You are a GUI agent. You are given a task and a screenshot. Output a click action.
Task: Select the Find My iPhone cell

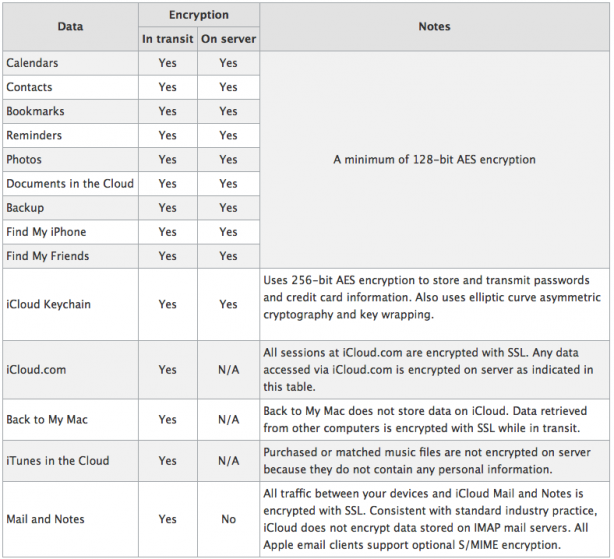(x=70, y=232)
